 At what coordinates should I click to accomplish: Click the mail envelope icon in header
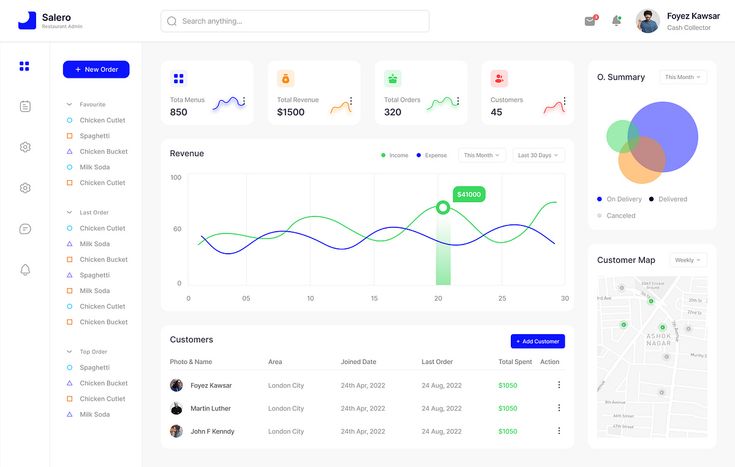[x=590, y=21]
